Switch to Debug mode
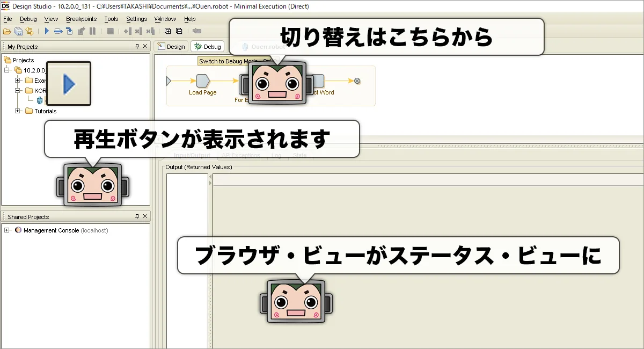 pyautogui.click(x=207, y=47)
